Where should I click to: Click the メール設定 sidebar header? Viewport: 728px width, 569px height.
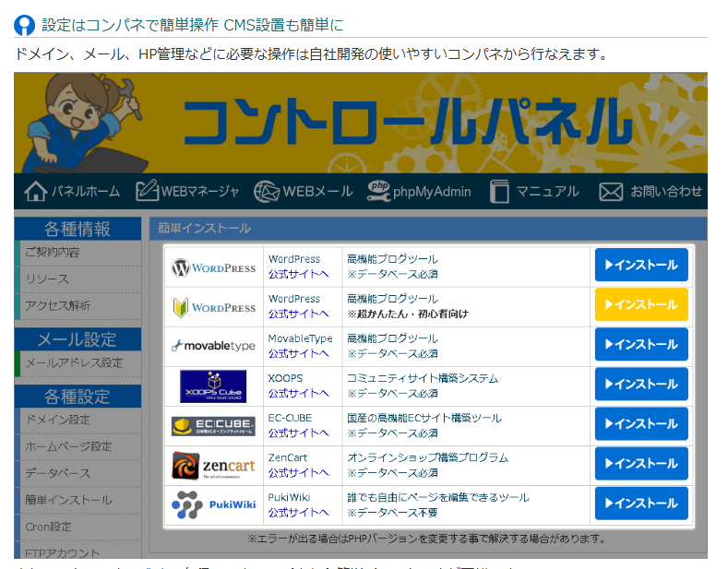tap(78, 339)
